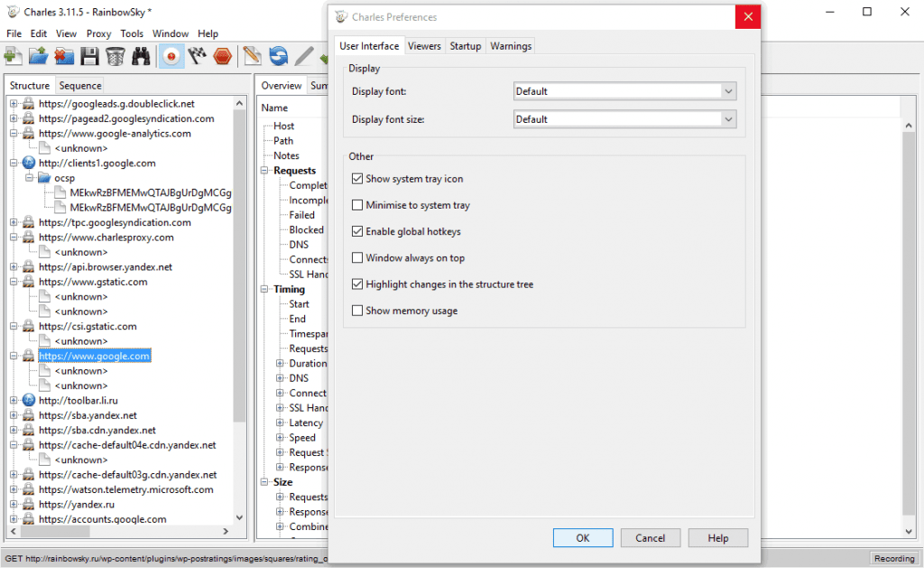This screenshot has width=924, height=568.
Task: Switch to the Viewers preferences tab
Action: pyautogui.click(x=424, y=46)
